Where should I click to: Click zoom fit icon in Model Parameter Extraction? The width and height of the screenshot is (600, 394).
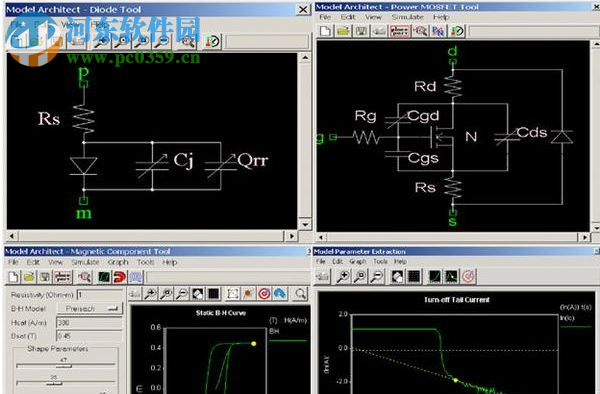pyautogui.click(x=360, y=276)
